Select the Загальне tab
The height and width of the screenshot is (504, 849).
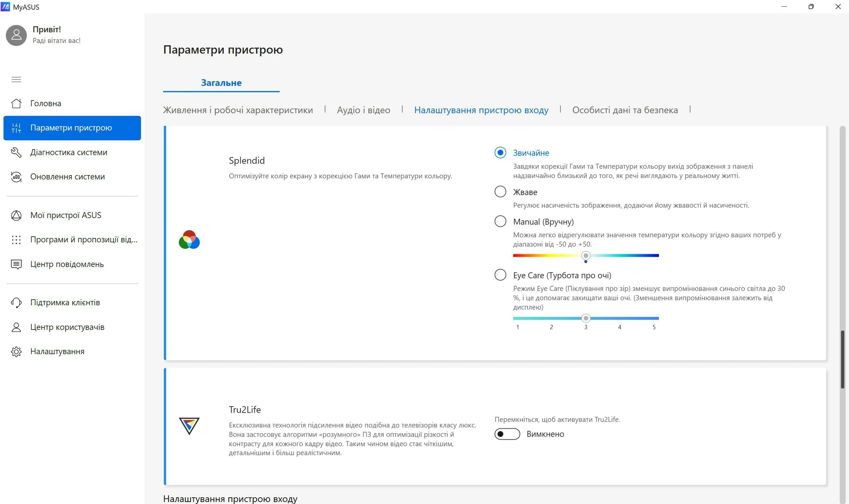221,83
